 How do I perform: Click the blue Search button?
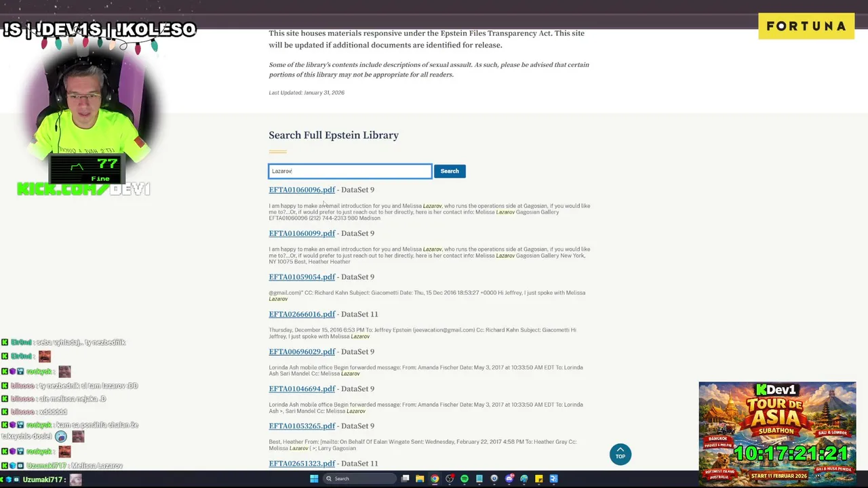[450, 171]
